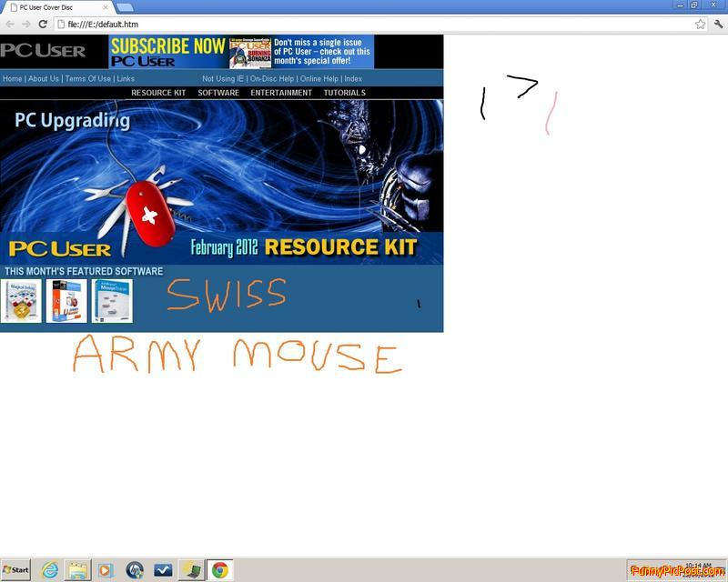Screen dimensions: 728x582
Task: Open the Windows Start menu
Action: (x=15, y=570)
